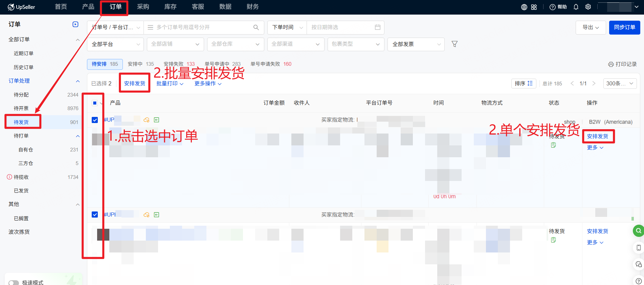Viewport: 644px width, 285px height.
Task: Enable the 极速模式 toggle switch
Action: (x=14, y=282)
